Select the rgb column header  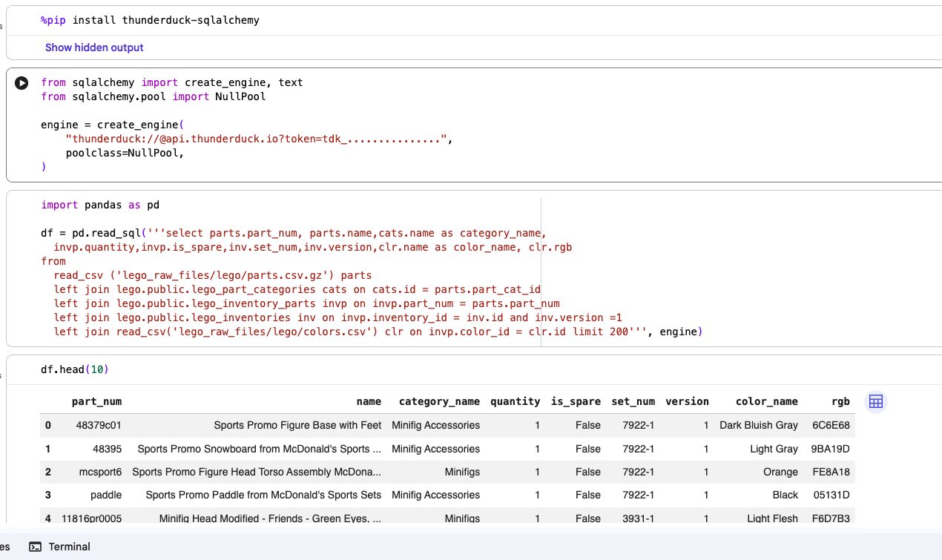(840, 401)
